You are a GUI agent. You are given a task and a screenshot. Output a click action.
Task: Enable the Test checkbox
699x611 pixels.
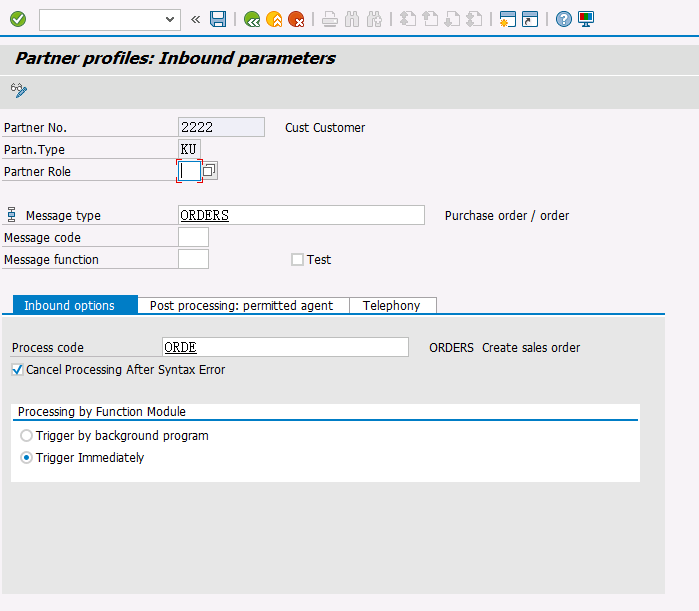[297, 260]
